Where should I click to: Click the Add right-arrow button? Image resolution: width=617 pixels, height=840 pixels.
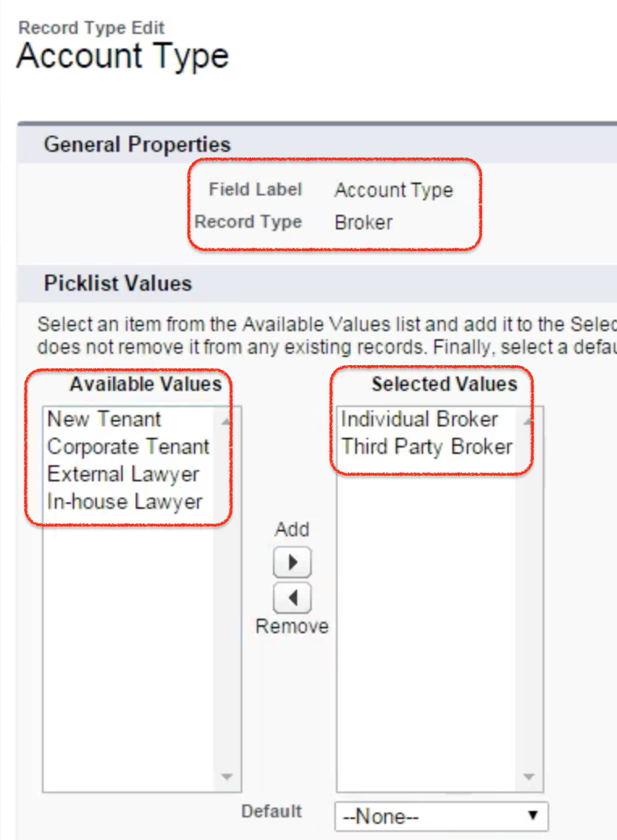pos(292,562)
